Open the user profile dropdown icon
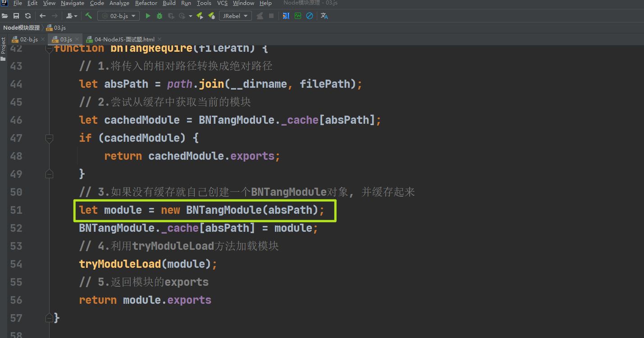Screen dimensions: 644x338 point(72,16)
